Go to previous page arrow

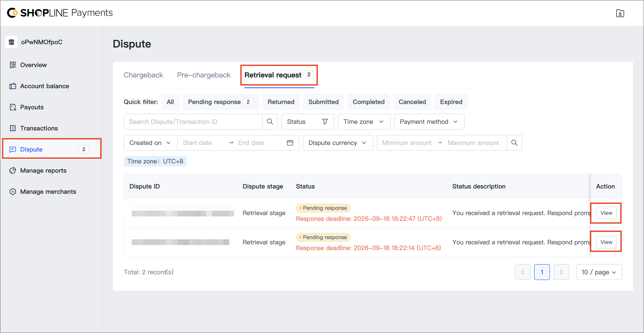(522, 272)
